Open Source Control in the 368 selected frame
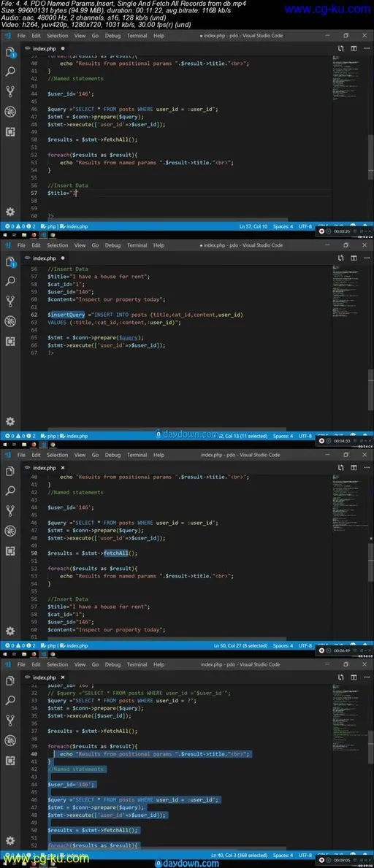The height and width of the screenshot is (868, 374). point(10,721)
